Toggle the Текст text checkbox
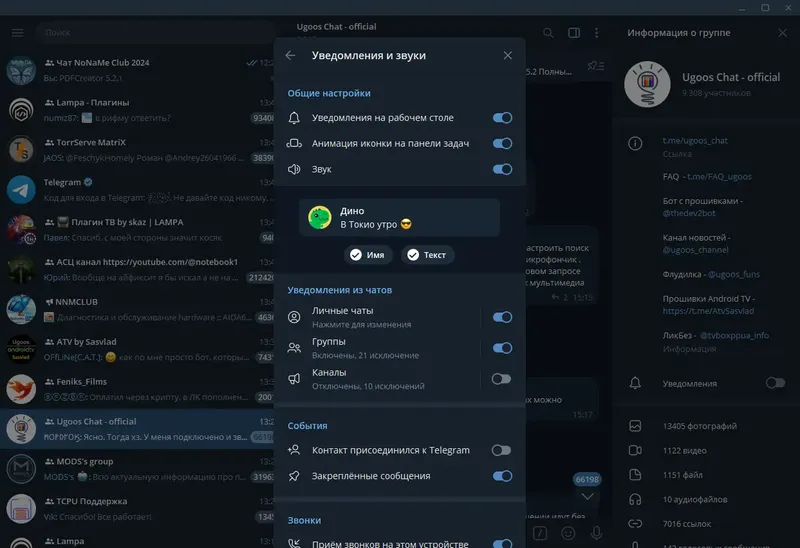Image resolution: width=800 pixels, height=548 pixels. click(x=427, y=255)
